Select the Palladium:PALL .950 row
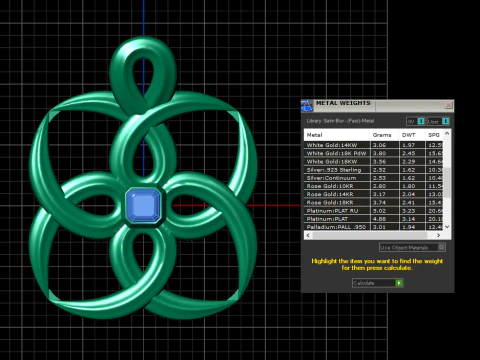 [x=374, y=227]
